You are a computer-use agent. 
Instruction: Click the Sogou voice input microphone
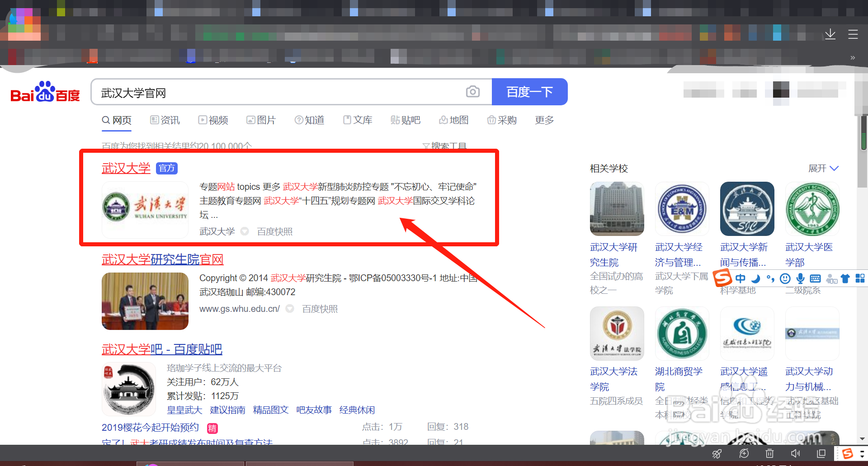800,278
